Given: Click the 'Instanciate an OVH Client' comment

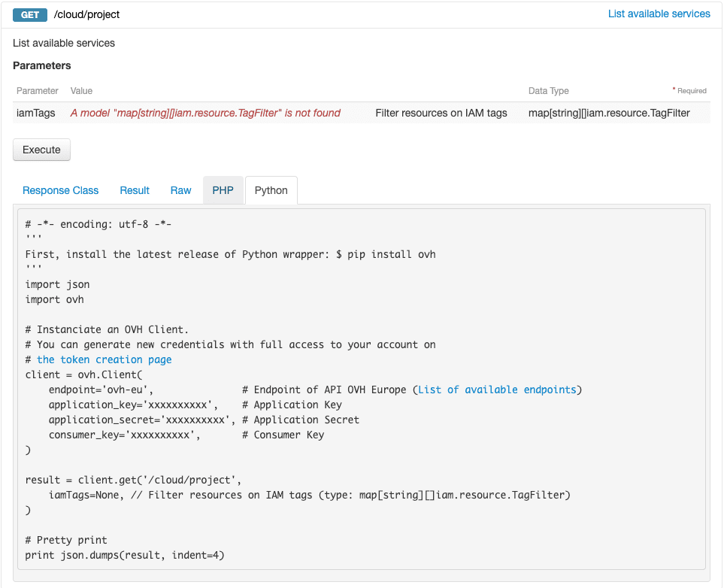Looking at the screenshot, I should (x=107, y=329).
